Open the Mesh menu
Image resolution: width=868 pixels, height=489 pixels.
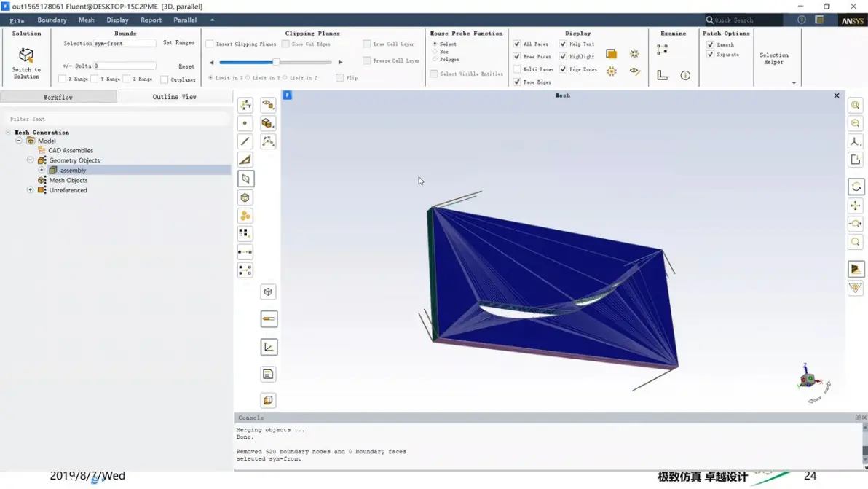tap(87, 20)
